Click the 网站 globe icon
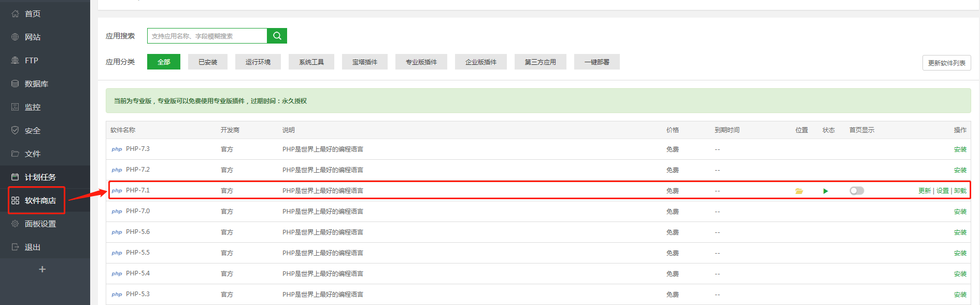 [x=15, y=37]
